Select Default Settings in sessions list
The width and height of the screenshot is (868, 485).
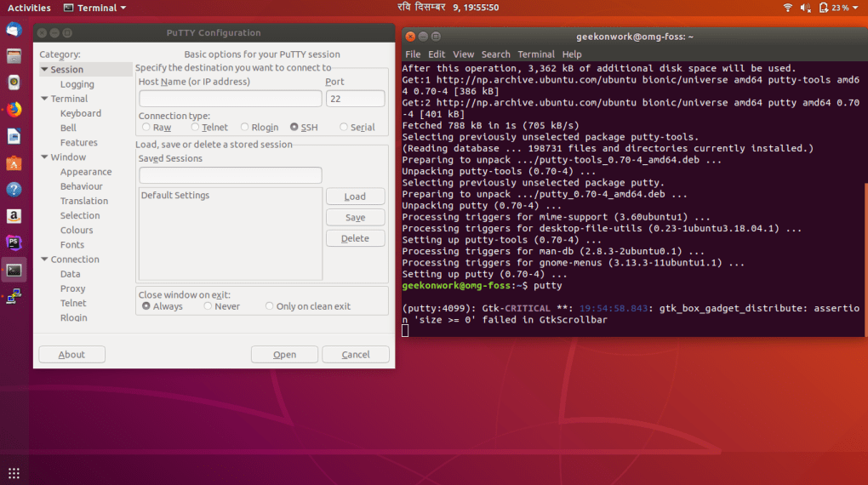click(175, 196)
